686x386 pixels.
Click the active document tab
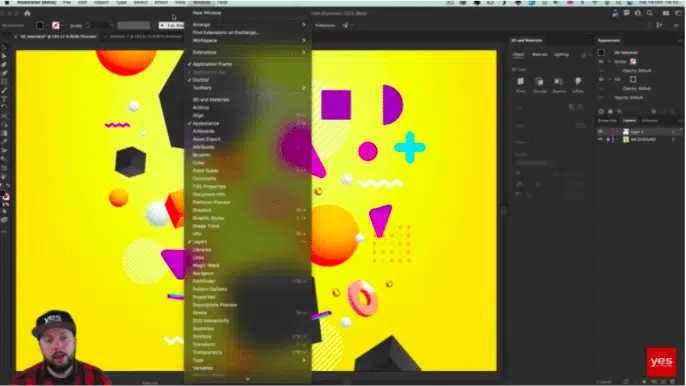tap(58, 36)
